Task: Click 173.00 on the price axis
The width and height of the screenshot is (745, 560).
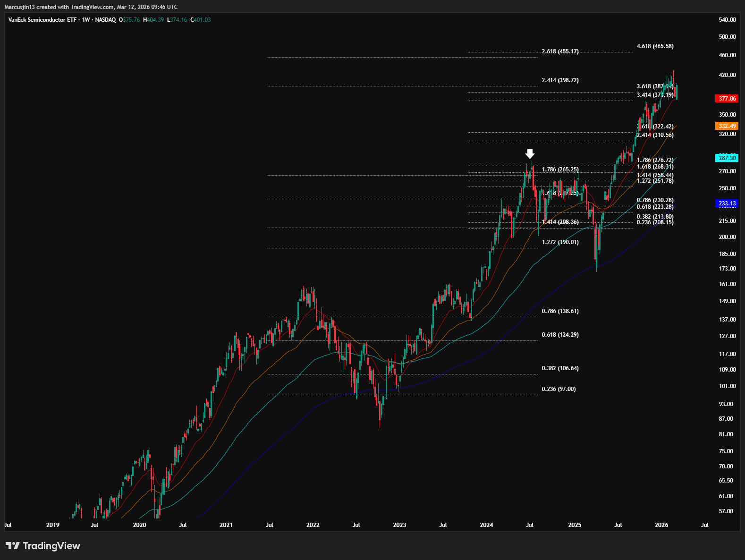Action: pos(727,269)
